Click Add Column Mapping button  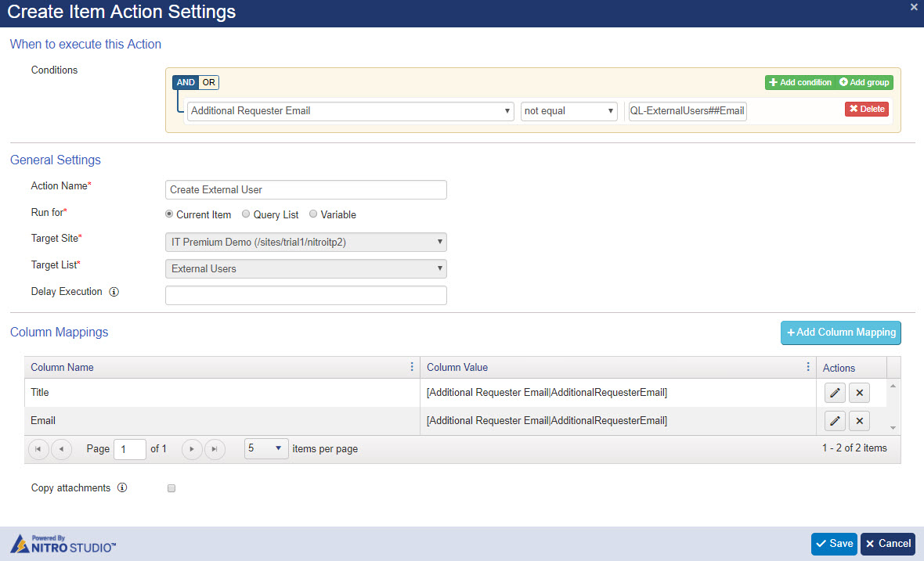click(x=841, y=333)
